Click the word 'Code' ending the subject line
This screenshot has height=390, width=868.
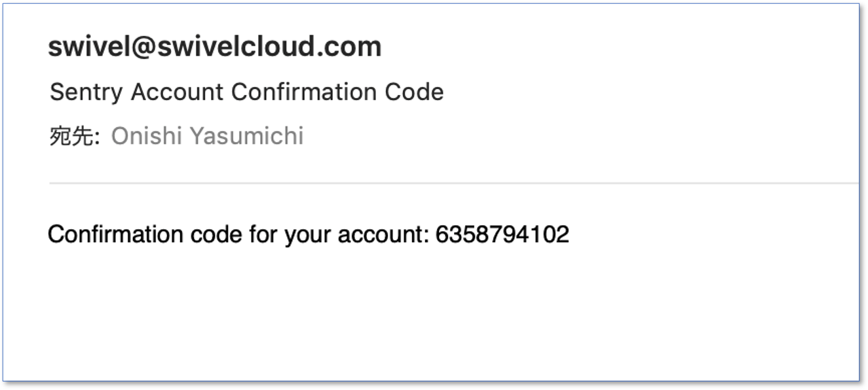414,92
